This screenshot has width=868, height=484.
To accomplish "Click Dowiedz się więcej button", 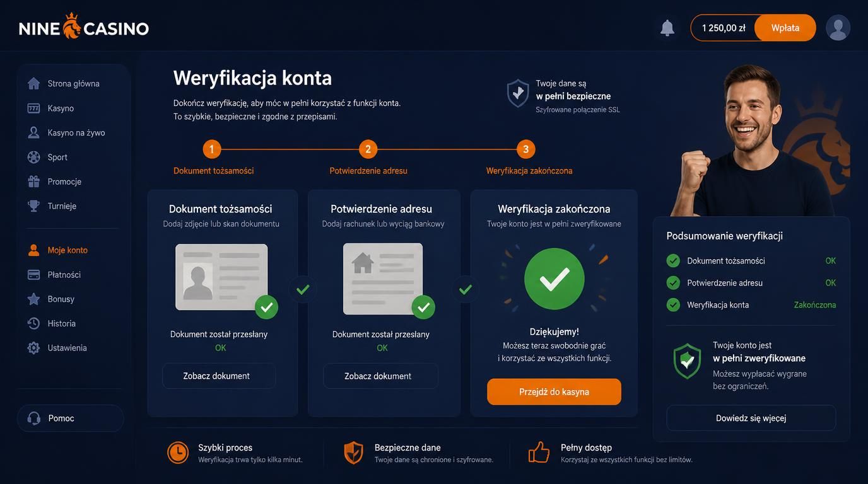I will click(x=751, y=418).
